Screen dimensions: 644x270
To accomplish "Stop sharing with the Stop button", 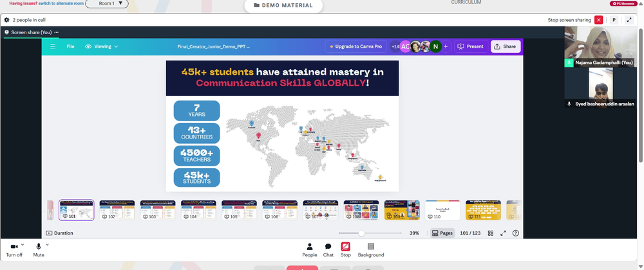I will click(345, 250).
